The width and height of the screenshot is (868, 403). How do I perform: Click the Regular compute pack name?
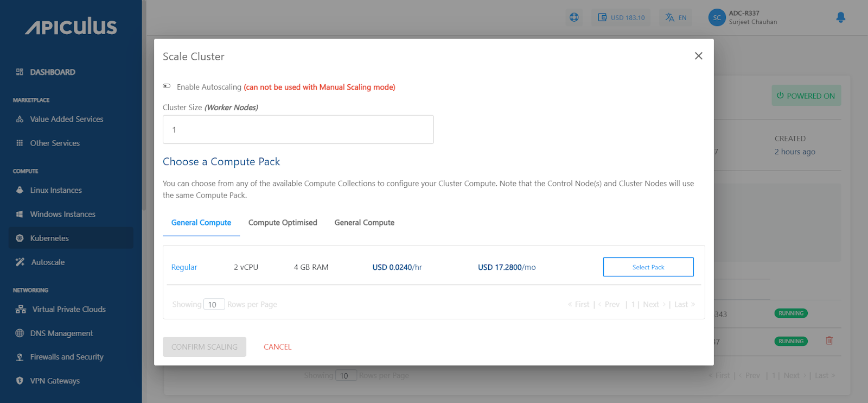pyautogui.click(x=184, y=267)
